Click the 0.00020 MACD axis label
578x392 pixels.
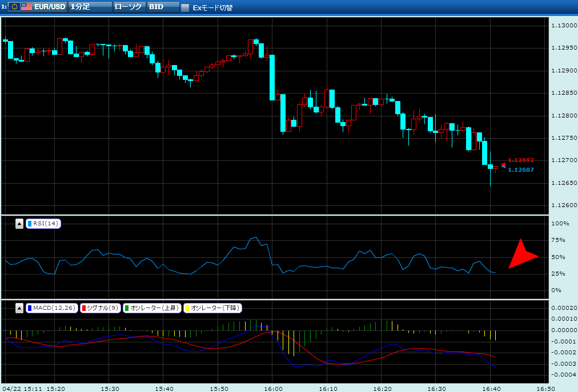(x=564, y=308)
